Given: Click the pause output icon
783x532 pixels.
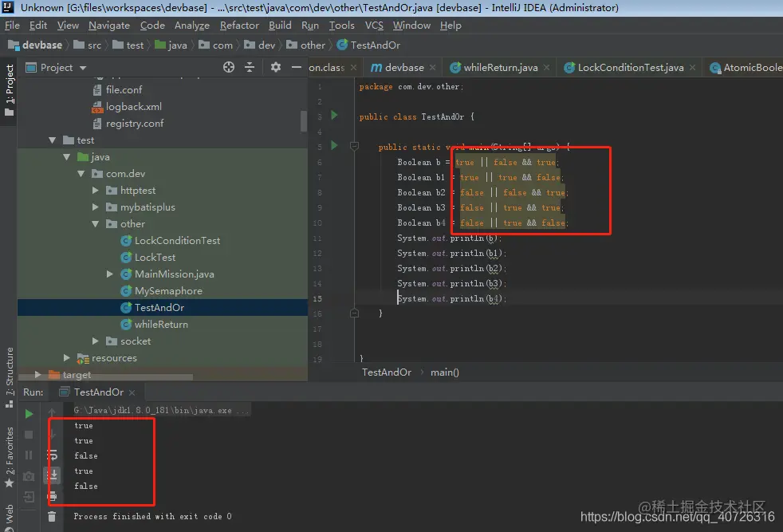Looking at the screenshot, I should (29, 455).
